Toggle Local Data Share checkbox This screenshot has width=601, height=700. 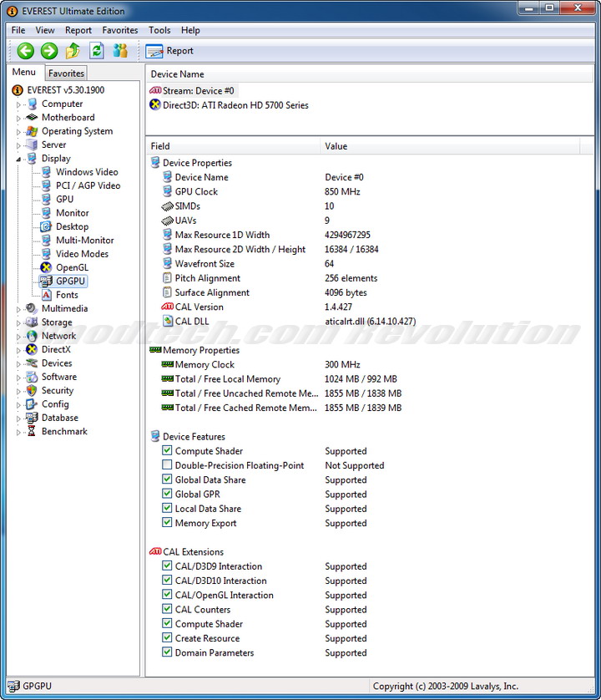167,508
